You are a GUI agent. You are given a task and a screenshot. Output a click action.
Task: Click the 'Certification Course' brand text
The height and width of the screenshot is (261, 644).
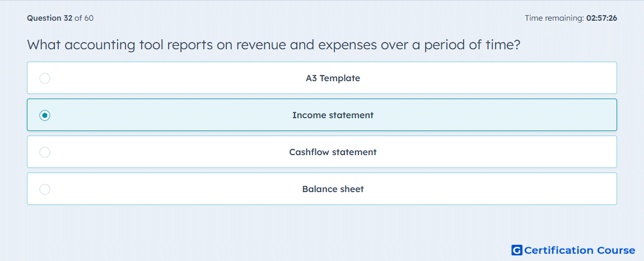(x=580, y=250)
